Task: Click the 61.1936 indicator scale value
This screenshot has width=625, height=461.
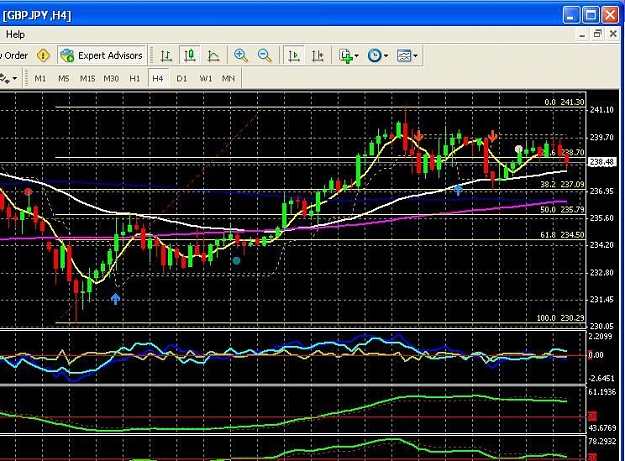Action: point(602,392)
